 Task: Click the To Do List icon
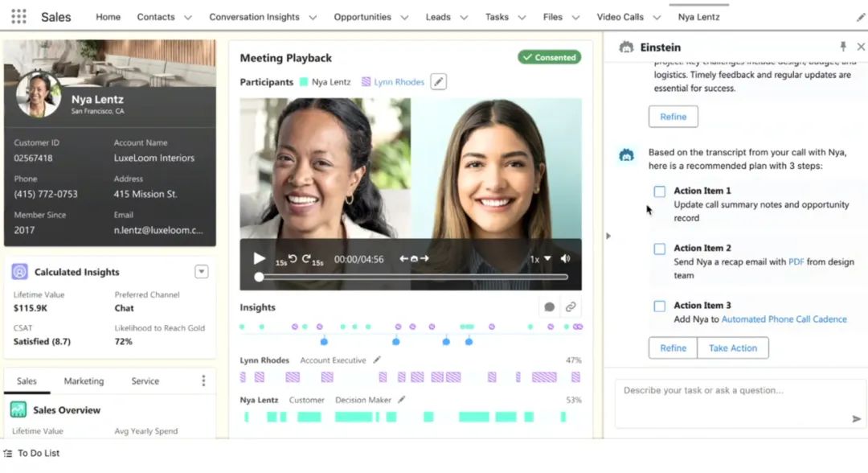coord(8,453)
